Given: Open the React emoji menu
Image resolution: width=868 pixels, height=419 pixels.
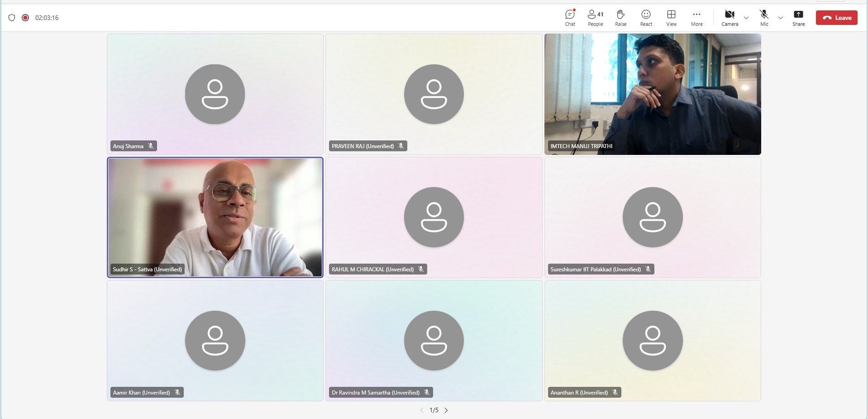Looking at the screenshot, I should 646,18.
